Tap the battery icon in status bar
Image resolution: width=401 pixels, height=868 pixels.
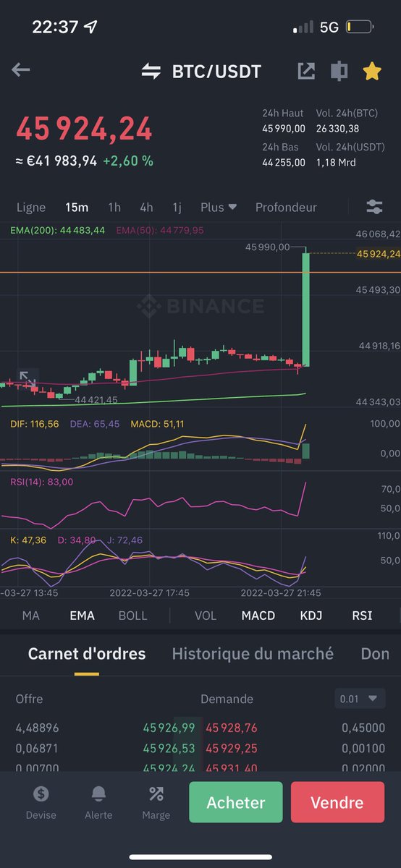click(x=359, y=27)
